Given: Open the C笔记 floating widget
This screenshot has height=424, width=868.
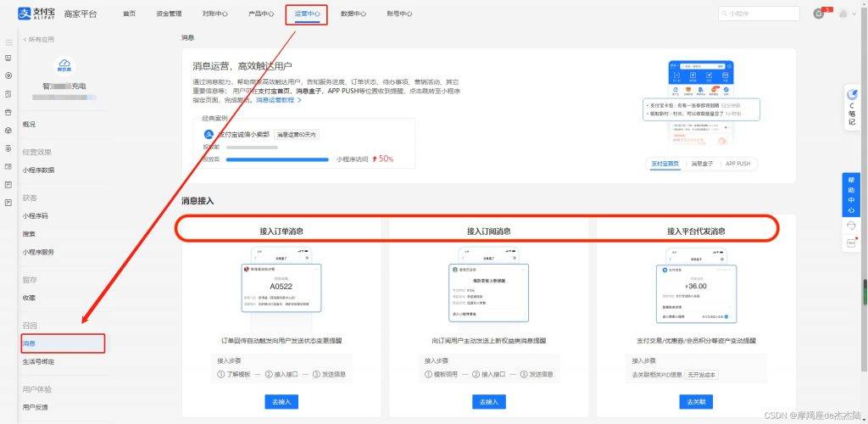Looking at the screenshot, I should [852, 108].
